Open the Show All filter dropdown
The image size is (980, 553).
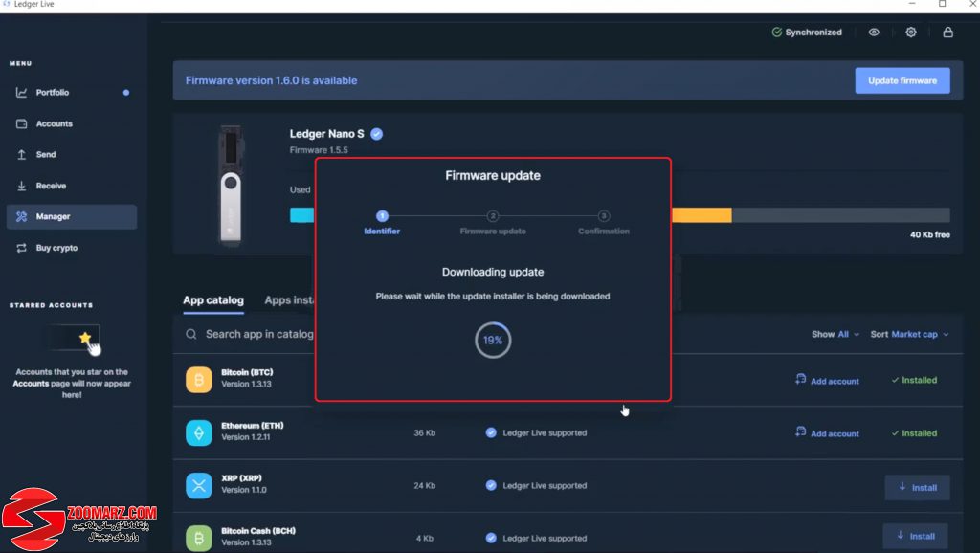(835, 334)
